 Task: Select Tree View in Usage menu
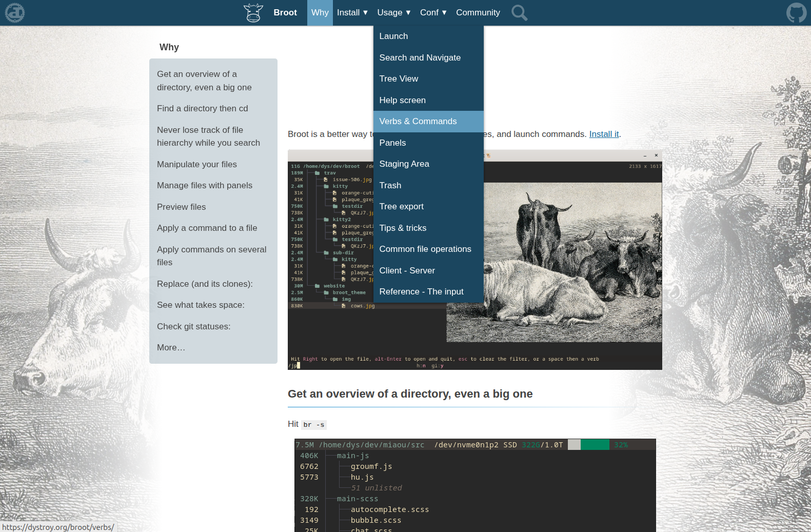coord(428,79)
